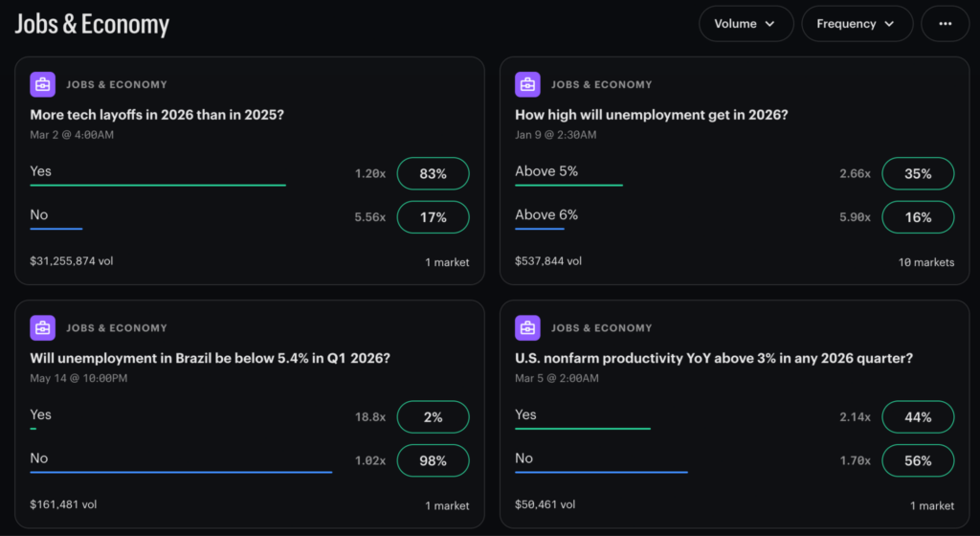Choose 2% Yes on Brazil unemployment
The image size is (980, 536).
point(433,417)
